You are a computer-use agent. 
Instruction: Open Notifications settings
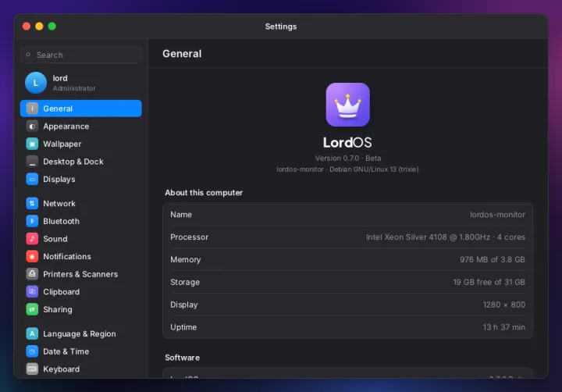coord(81,256)
